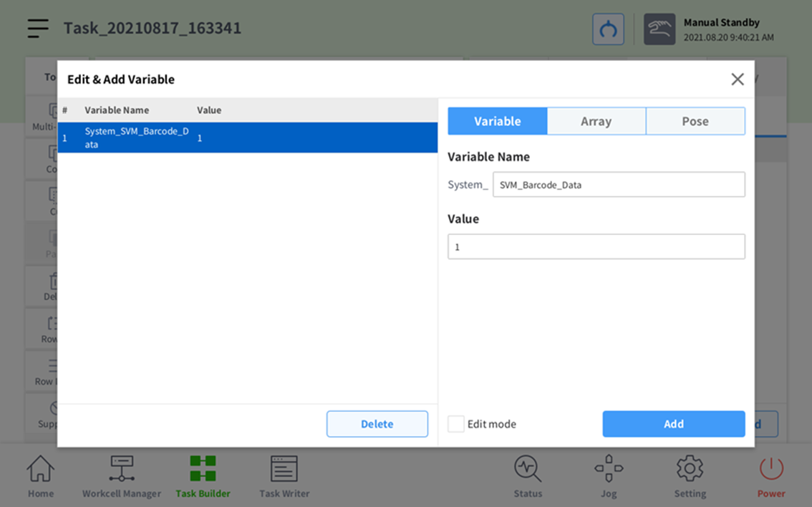The image size is (812, 507).
Task: Click the Manual Standby hand icon
Action: (x=659, y=29)
